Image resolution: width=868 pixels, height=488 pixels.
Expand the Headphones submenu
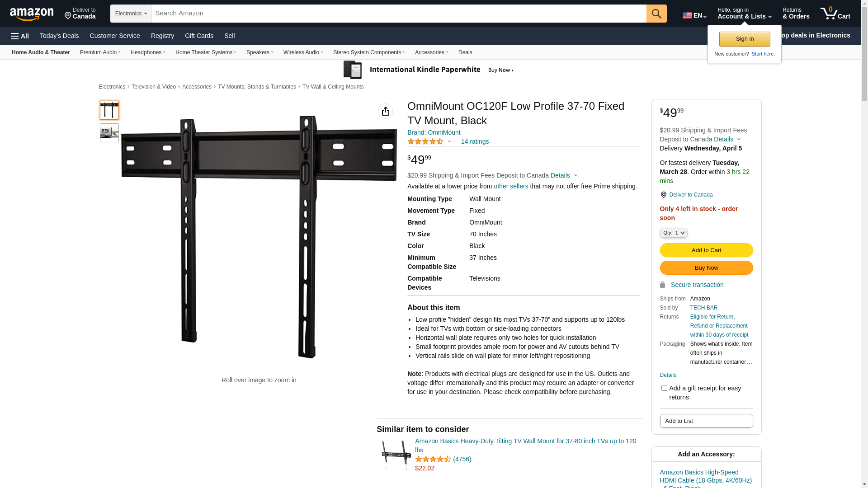pos(148,52)
